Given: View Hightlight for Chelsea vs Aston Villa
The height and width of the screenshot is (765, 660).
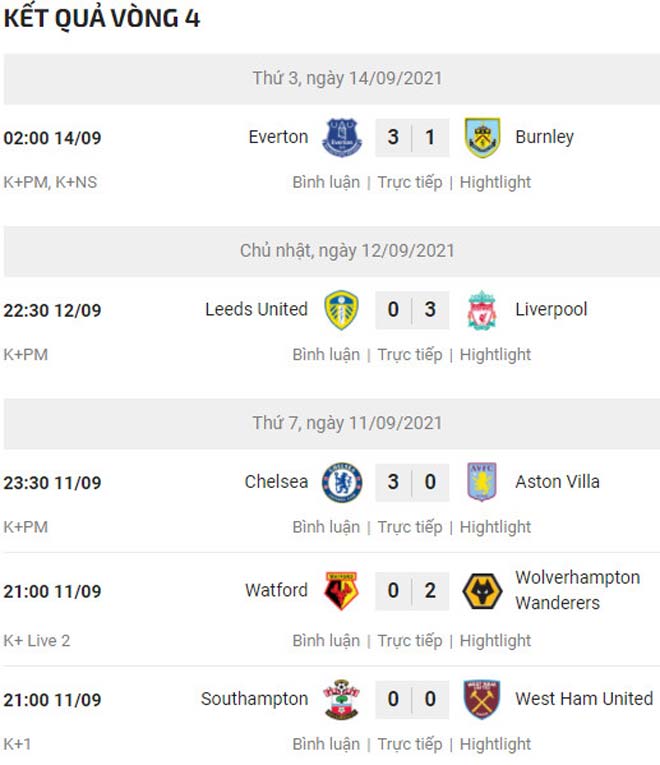Looking at the screenshot, I should 495,527.
